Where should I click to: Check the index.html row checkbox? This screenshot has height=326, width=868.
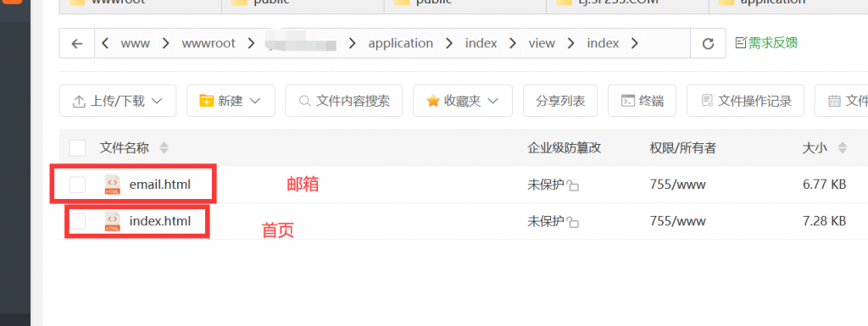click(77, 221)
